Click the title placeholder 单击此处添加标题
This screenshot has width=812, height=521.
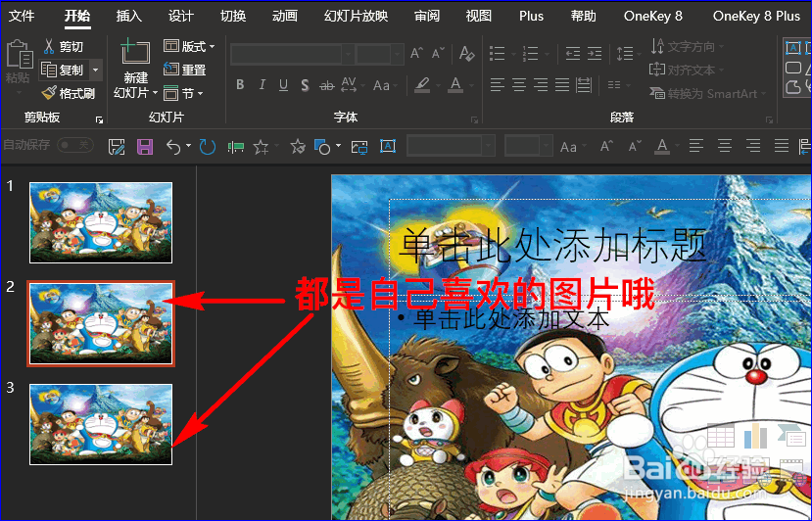coord(552,245)
